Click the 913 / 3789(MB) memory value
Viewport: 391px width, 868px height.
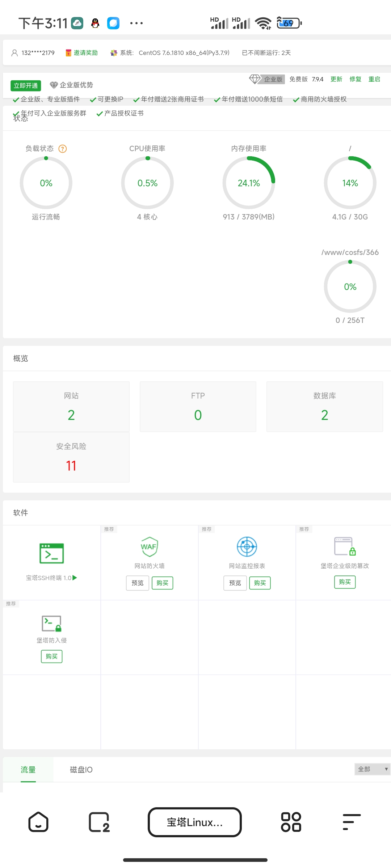pyautogui.click(x=249, y=217)
